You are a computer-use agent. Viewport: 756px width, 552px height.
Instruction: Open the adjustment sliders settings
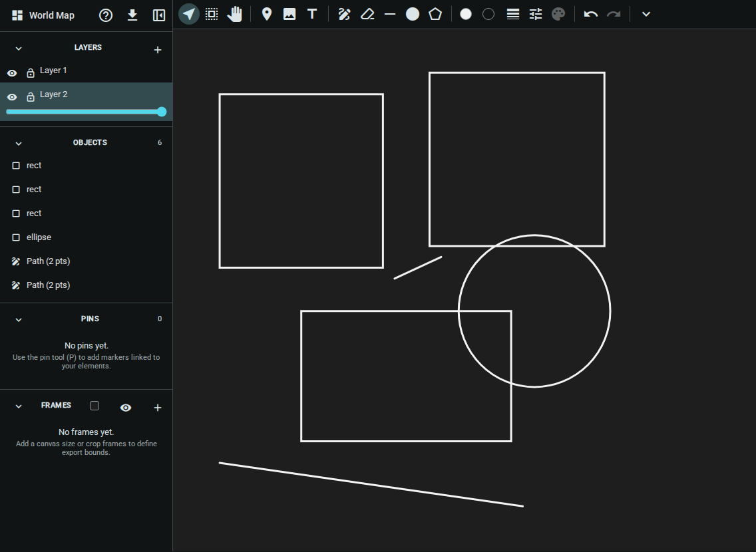click(536, 14)
